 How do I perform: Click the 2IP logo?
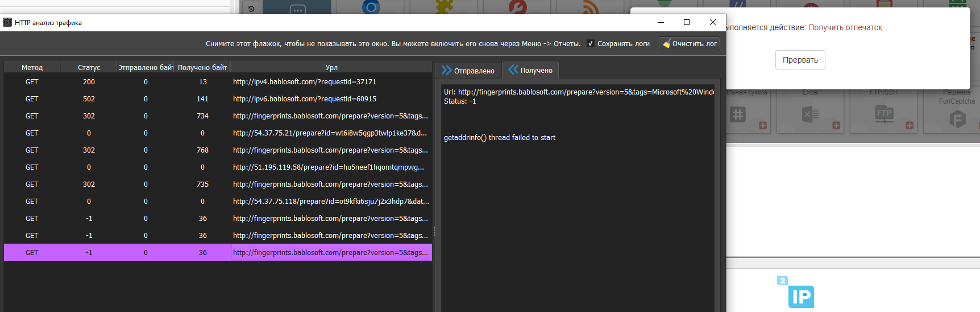[796, 293]
